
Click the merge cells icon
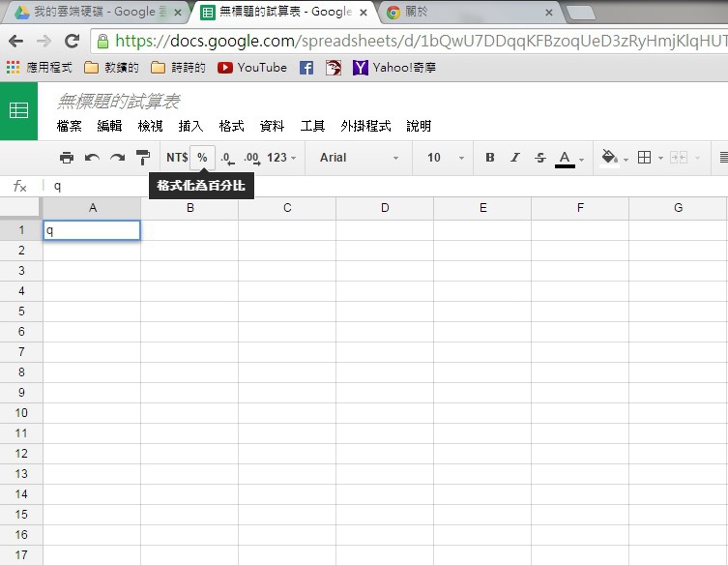tap(679, 158)
